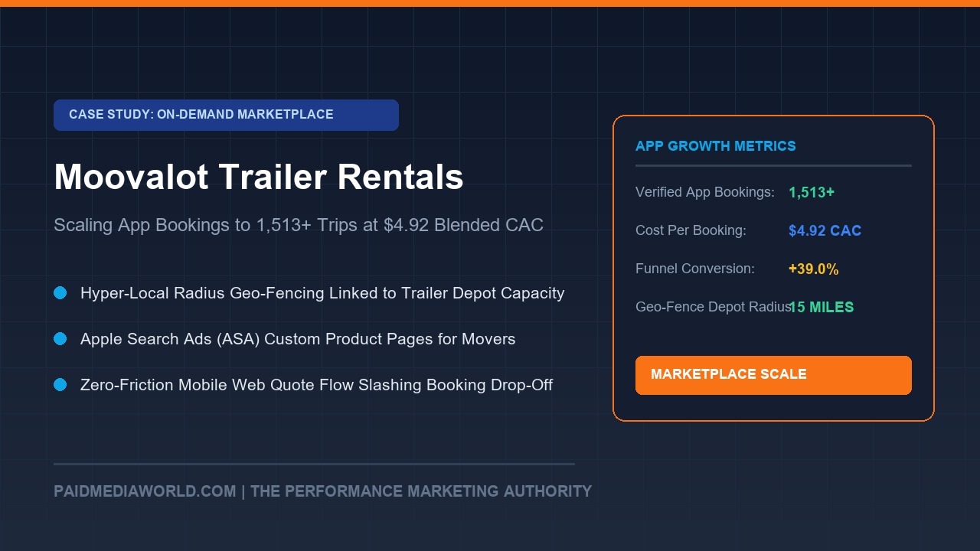Image resolution: width=980 pixels, height=551 pixels.
Task: Select the Cost Per Booking label
Action: point(691,230)
